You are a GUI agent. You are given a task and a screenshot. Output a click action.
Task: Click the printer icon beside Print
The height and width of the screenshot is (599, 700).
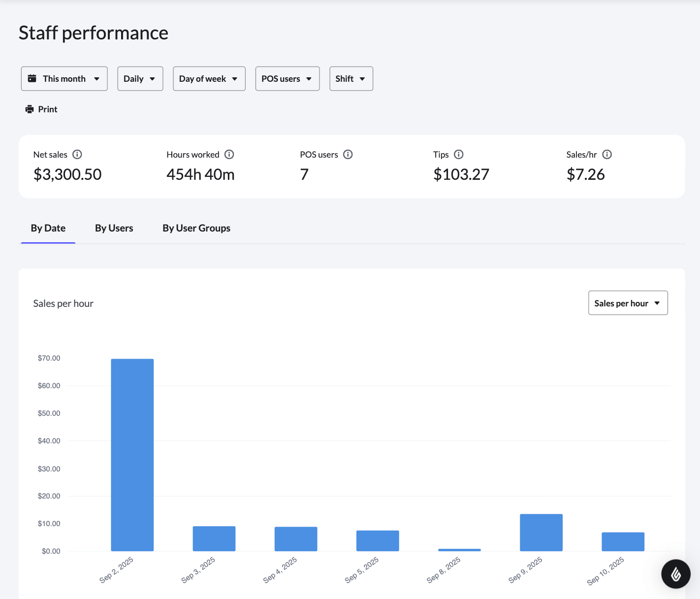[x=30, y=109]
